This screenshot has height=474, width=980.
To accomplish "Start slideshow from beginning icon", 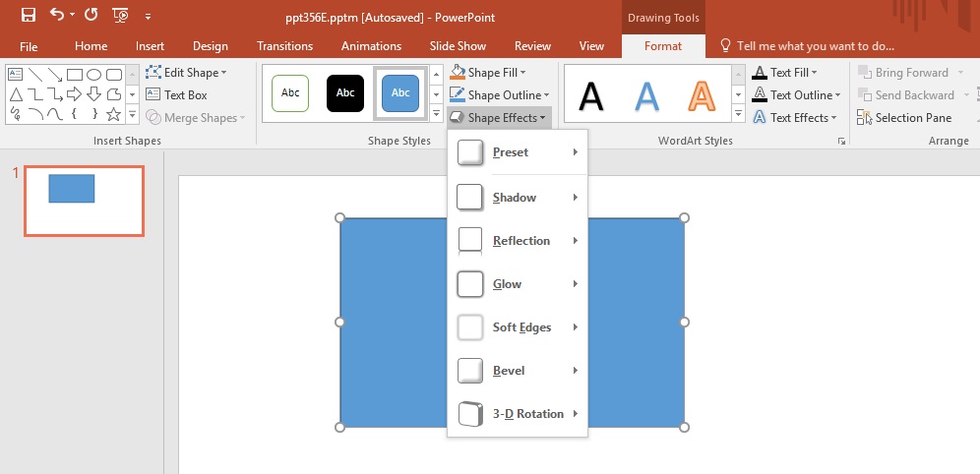I will tap(120, 15).
